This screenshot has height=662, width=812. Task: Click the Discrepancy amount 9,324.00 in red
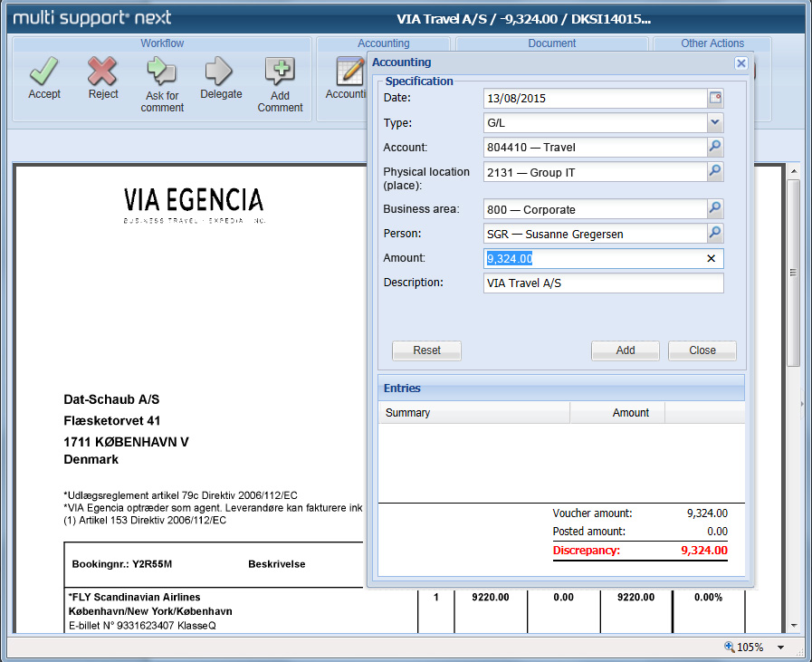[x=703, y=550]
